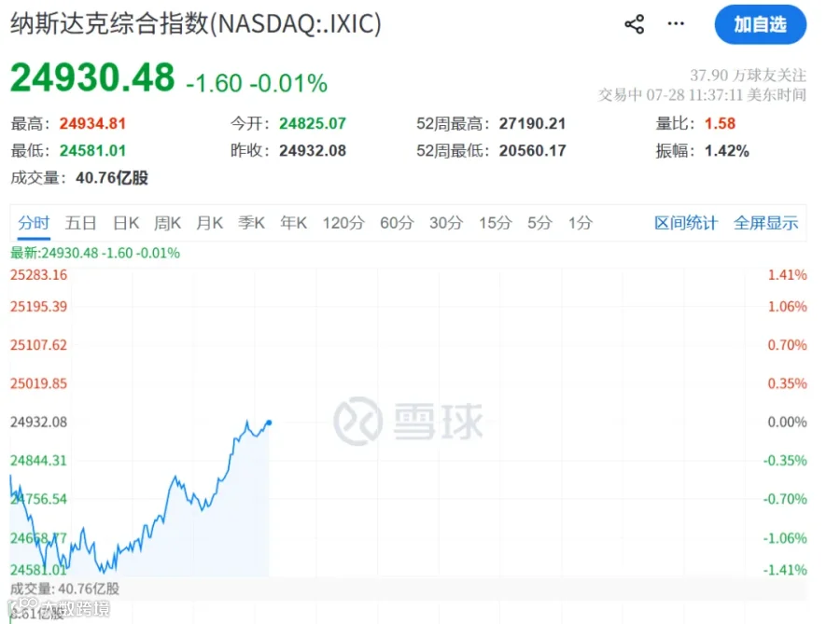This screenshot has width=840, height=624.
Task: Click the 成交量: 40.76亿股 volume panel label
Action: coord(64,589)
